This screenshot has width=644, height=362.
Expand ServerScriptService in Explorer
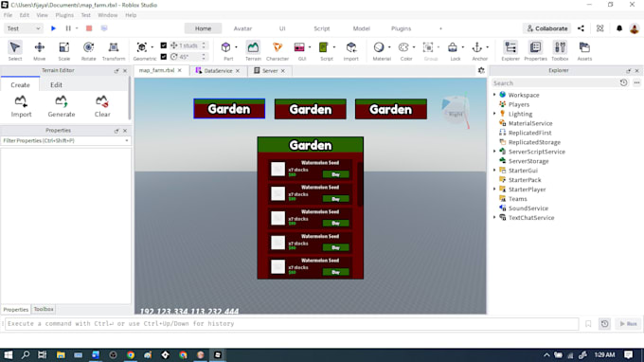(494, 152)
